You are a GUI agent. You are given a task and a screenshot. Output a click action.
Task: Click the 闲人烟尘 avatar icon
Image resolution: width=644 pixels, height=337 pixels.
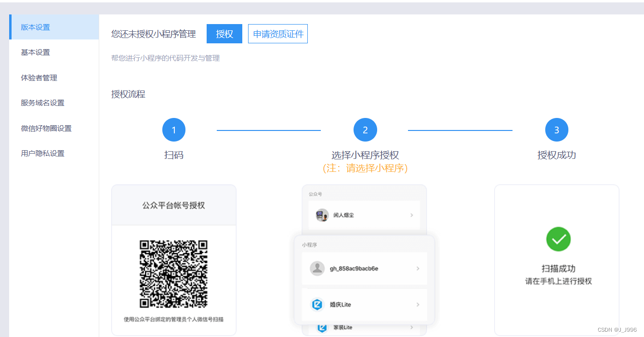[x=322, y=215]
